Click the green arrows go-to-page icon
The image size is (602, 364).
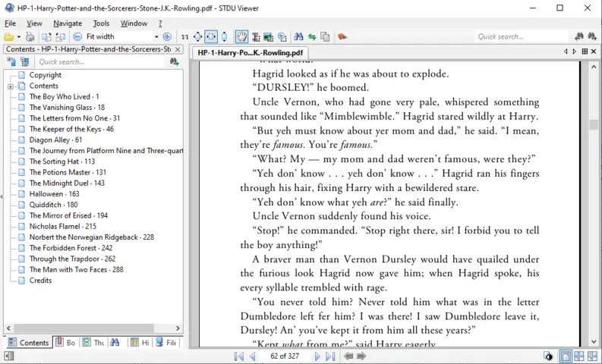(x=312, y=37)
